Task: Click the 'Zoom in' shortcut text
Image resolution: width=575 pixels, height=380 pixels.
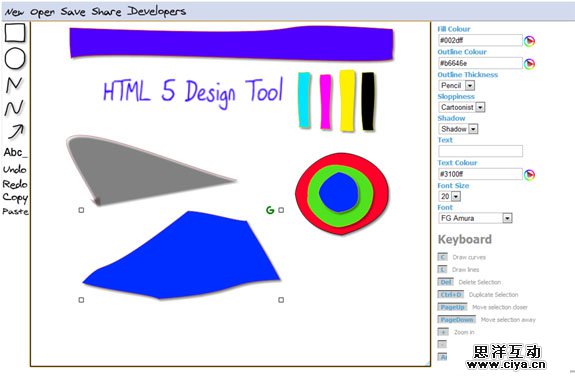Action: (x=464, y=332)
